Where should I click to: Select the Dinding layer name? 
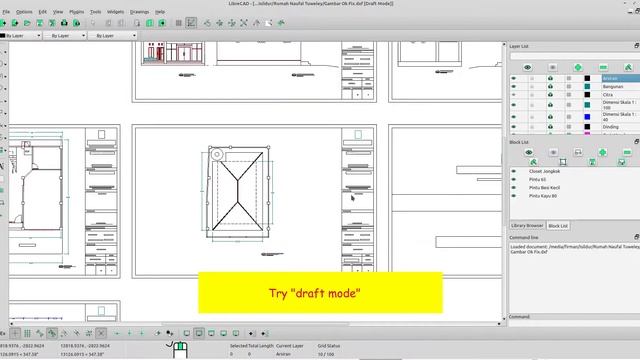click(610, 127)
